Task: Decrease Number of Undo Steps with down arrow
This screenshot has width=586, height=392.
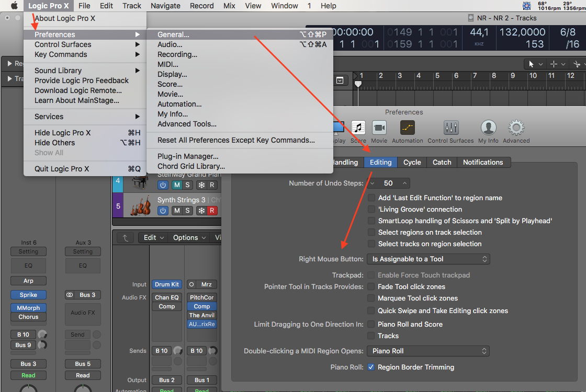Action: pyautogui.click(x=372, y=183)
